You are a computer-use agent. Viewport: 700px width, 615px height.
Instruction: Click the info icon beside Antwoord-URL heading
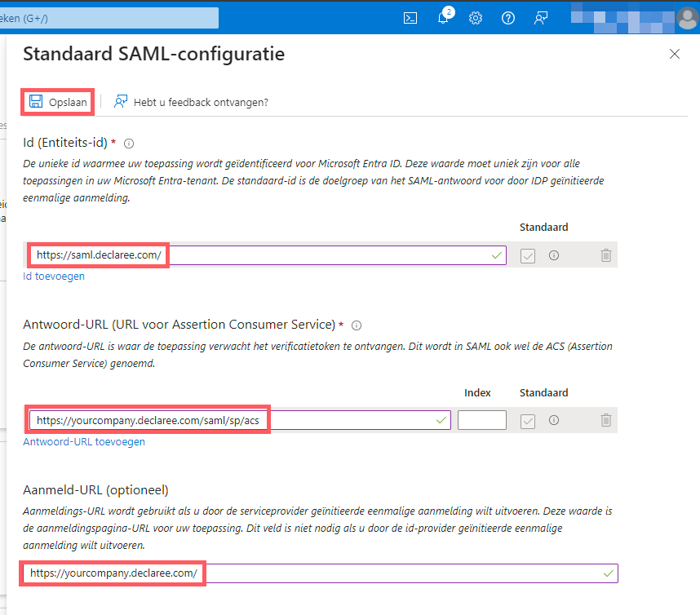click(357, 325)
